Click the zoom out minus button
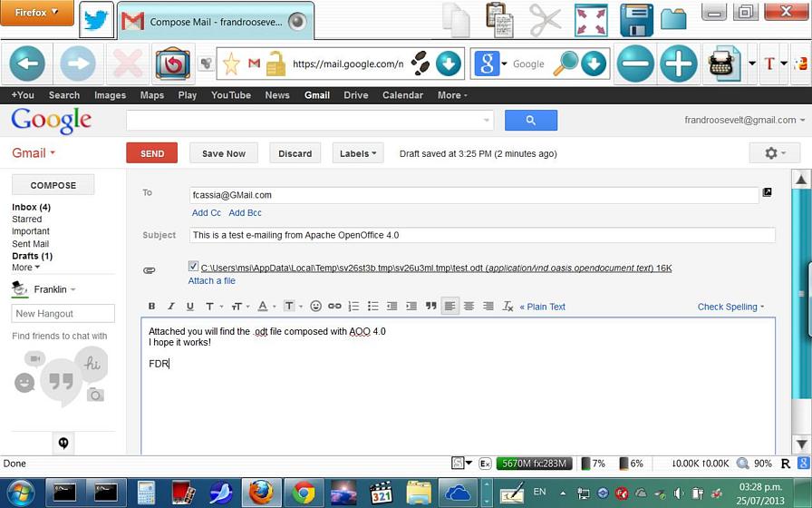This screenshot has height=508, width=812. pyautogui.click(x=635, y=63)
